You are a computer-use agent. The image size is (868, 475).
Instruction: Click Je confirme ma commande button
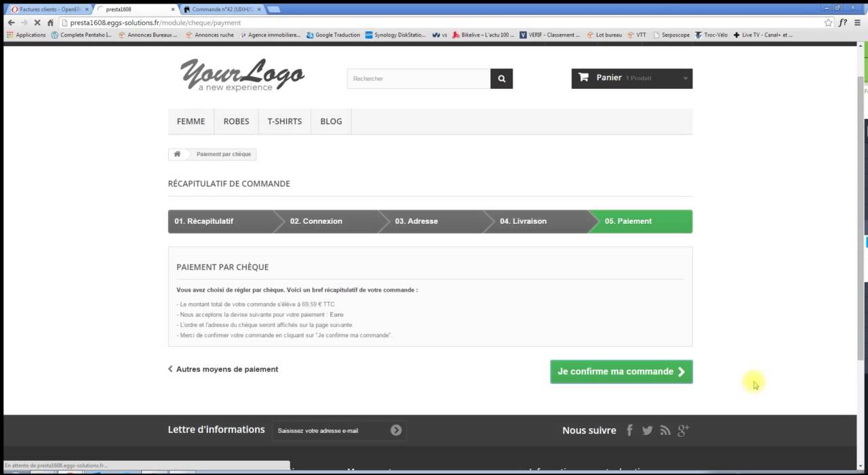[621, 371]
